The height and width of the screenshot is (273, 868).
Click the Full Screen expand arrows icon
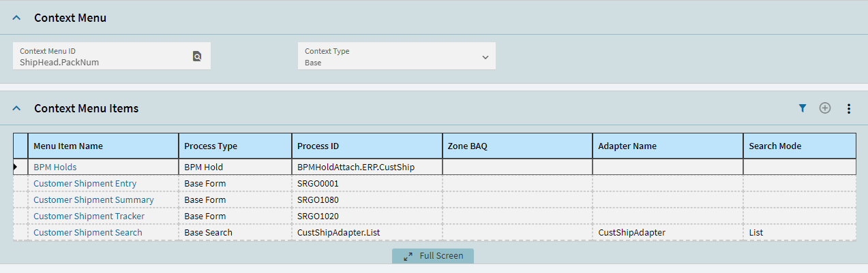(408, 256)
